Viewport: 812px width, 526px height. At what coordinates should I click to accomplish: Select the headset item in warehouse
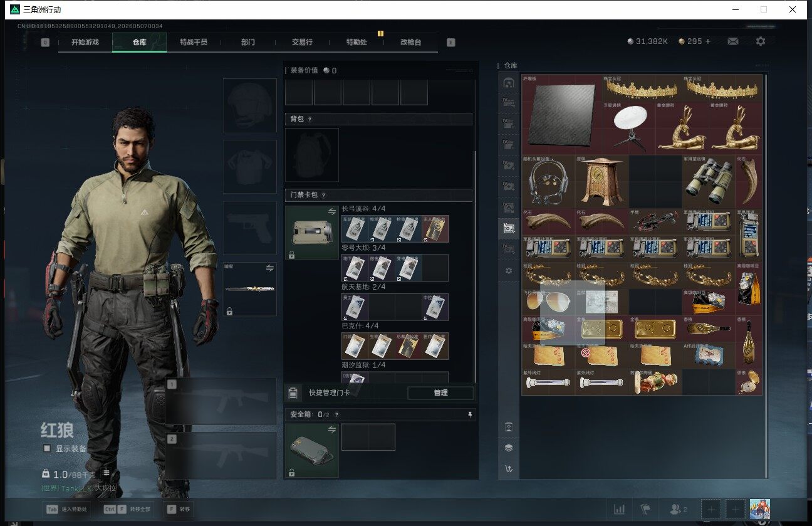point(549,182)
